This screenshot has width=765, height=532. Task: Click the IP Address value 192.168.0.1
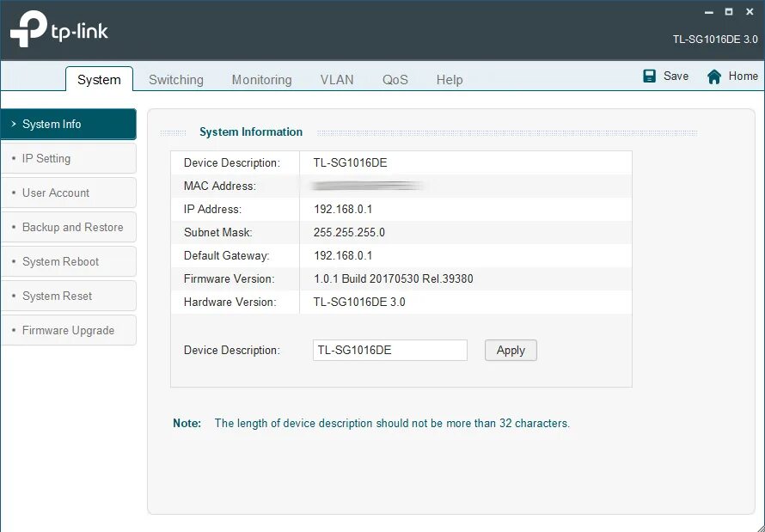pyautogui.click(x=343, y=209)
